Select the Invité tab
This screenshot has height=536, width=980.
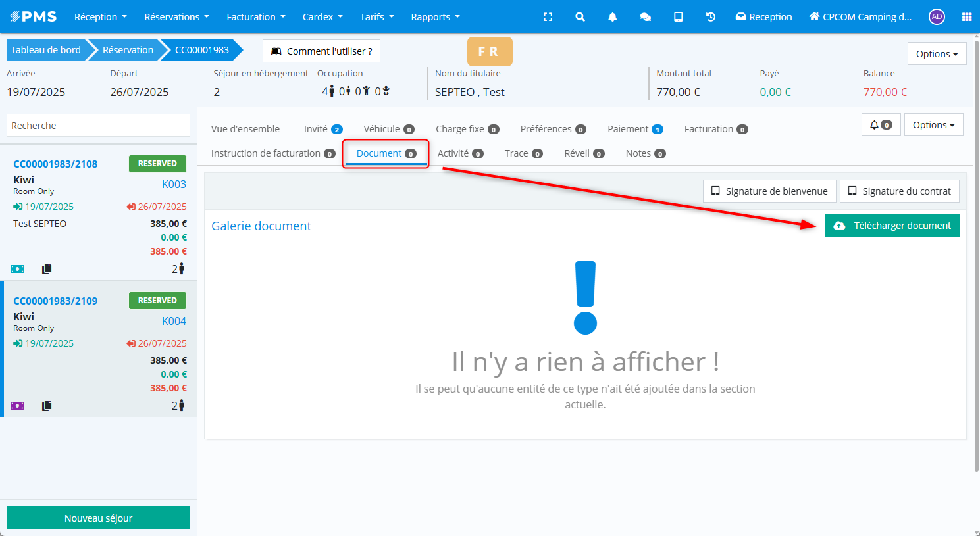tap(322, 129)
